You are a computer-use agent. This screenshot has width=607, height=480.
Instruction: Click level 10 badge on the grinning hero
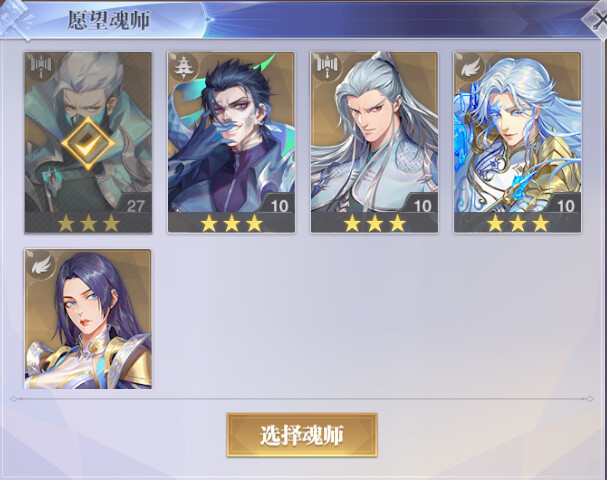coord(279,206)
